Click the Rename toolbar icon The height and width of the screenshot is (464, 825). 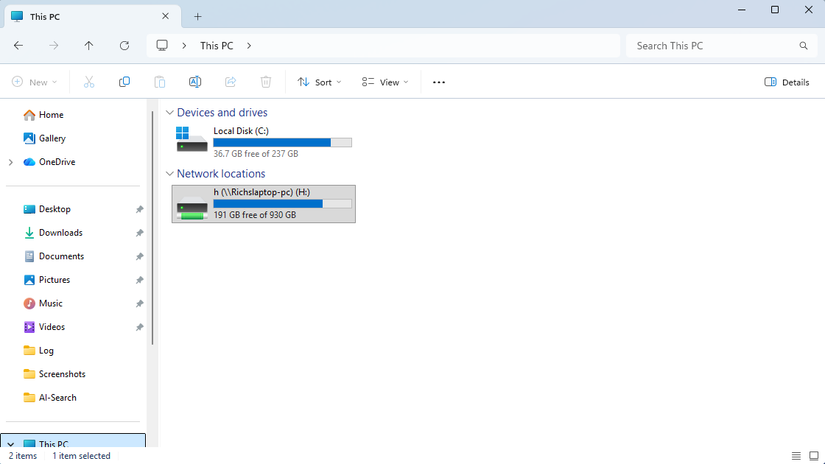[x=195, y=82]
